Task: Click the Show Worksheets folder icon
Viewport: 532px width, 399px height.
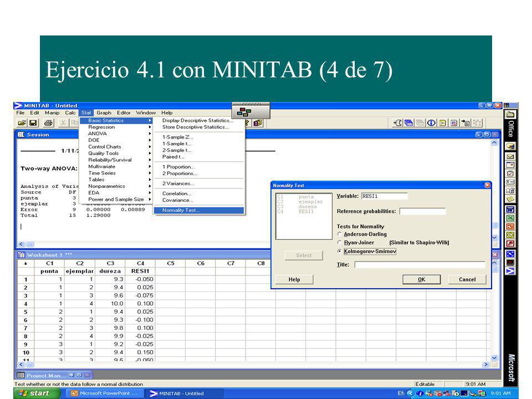Action: click(409, 123)
